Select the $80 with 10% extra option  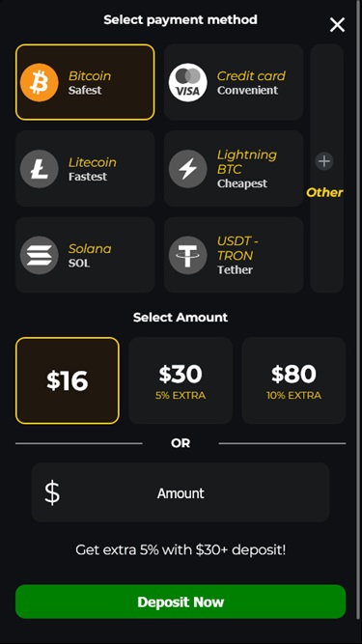coord(293,380)
